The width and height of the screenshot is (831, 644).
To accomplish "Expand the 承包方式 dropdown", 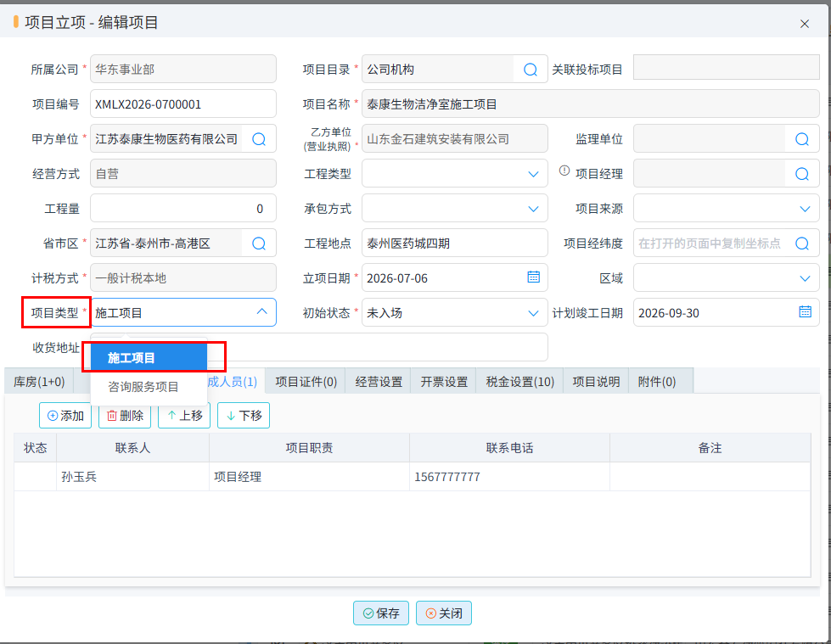I will [x=533, y=210].
